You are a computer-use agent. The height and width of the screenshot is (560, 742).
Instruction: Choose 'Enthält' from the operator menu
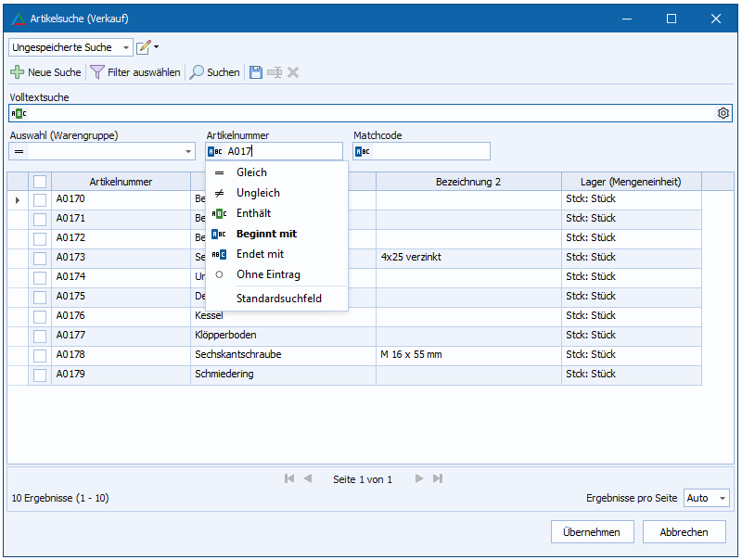252,213
